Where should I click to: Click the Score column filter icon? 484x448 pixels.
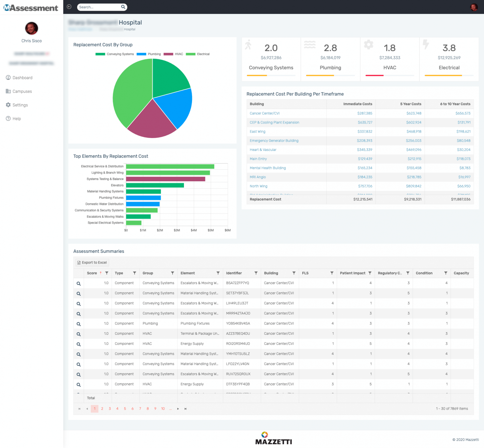(x=107, y=273)
